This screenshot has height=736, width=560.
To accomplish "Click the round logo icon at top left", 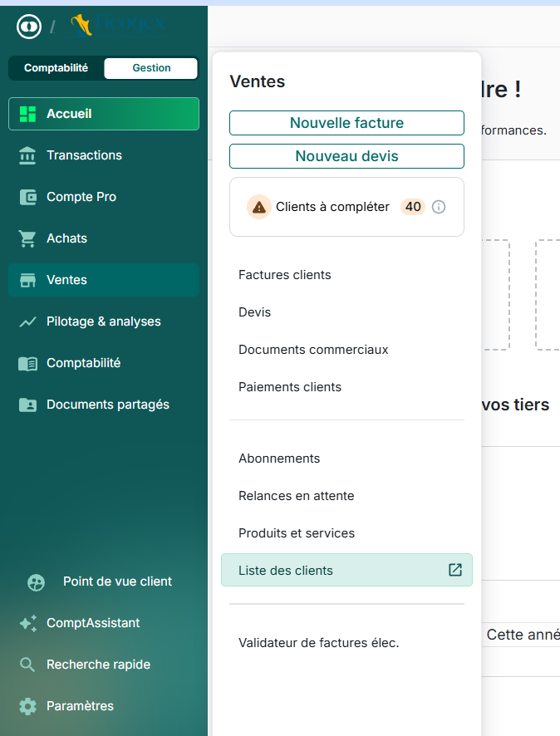I will point(29,27).
